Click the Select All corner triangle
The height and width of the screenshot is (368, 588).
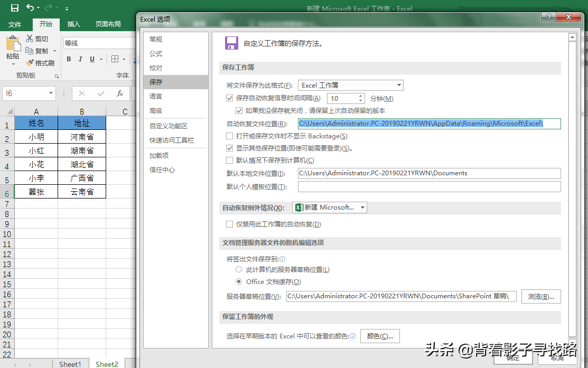pos(10,111)
